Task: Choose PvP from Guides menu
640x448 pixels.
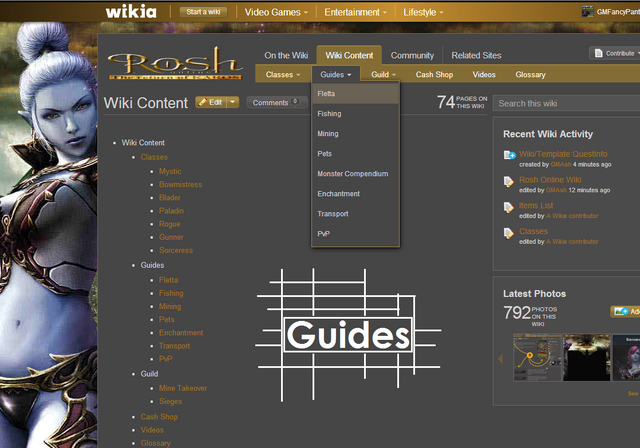Action: 355,234
